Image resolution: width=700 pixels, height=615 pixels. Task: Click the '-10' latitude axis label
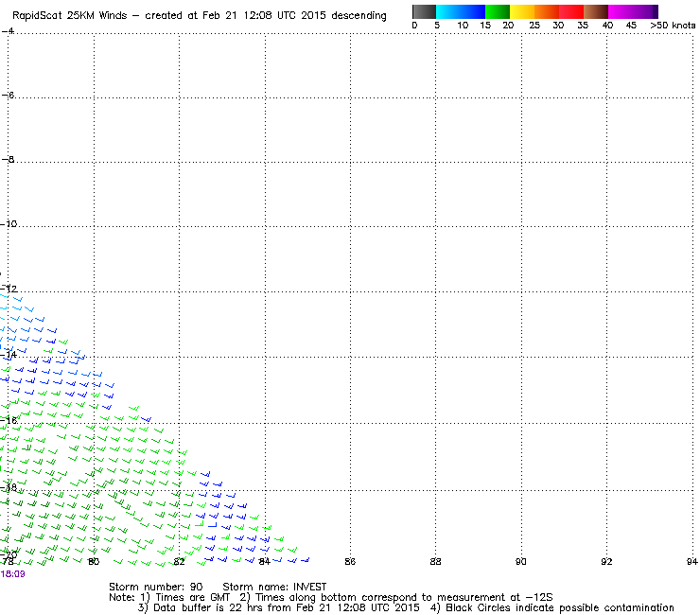[x=9, y=223]
